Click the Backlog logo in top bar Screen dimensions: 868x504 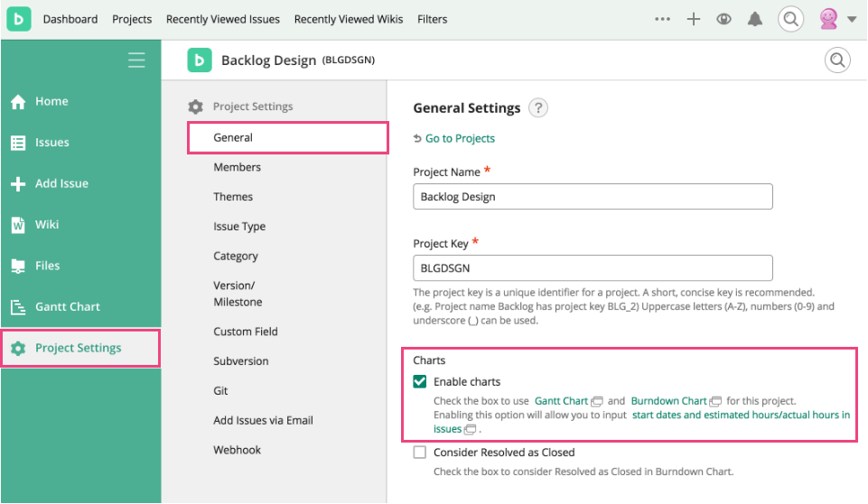tap(18, 19)
